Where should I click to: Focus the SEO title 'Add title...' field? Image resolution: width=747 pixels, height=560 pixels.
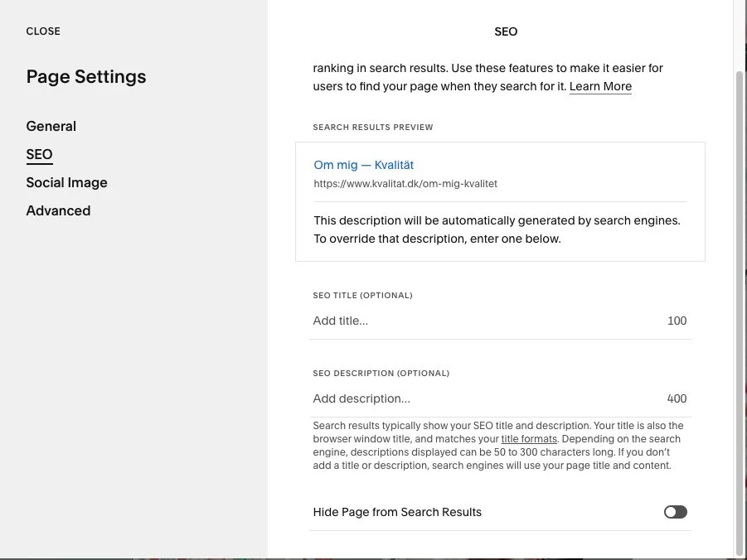[x=486, y=321]
